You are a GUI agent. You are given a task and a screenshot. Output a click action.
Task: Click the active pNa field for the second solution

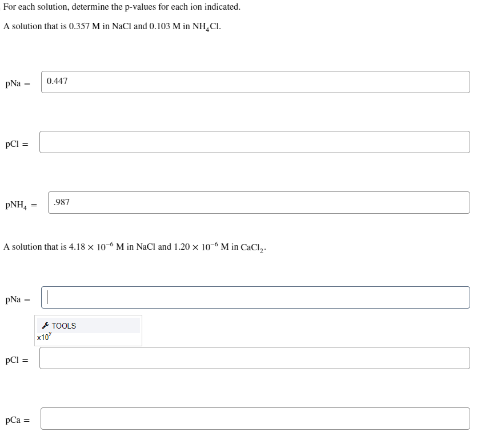[x=255, y=297]
